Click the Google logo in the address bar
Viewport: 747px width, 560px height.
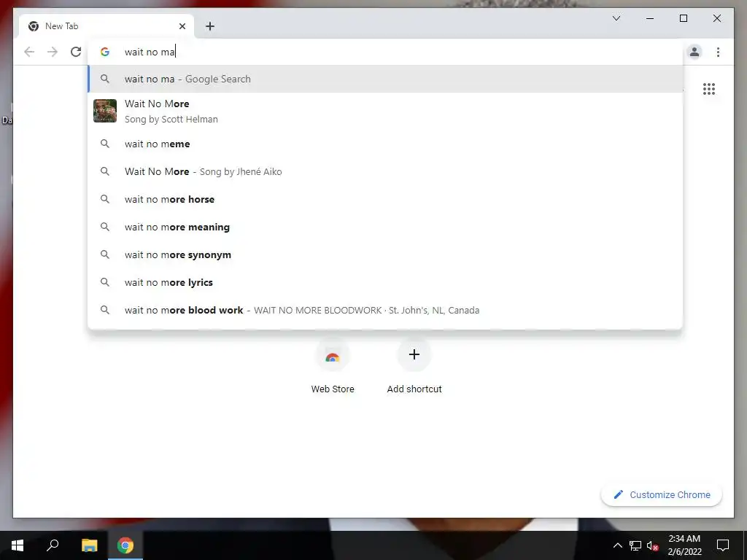click(105, 52)
